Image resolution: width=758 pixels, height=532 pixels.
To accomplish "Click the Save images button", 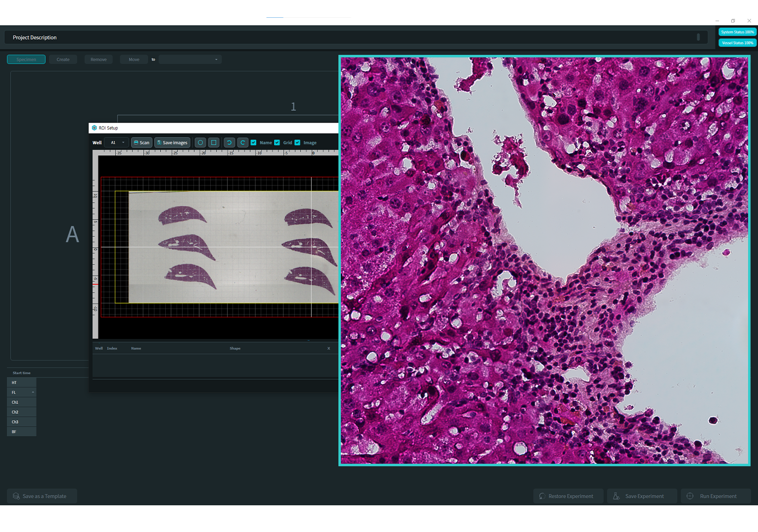I will point(172,142).
